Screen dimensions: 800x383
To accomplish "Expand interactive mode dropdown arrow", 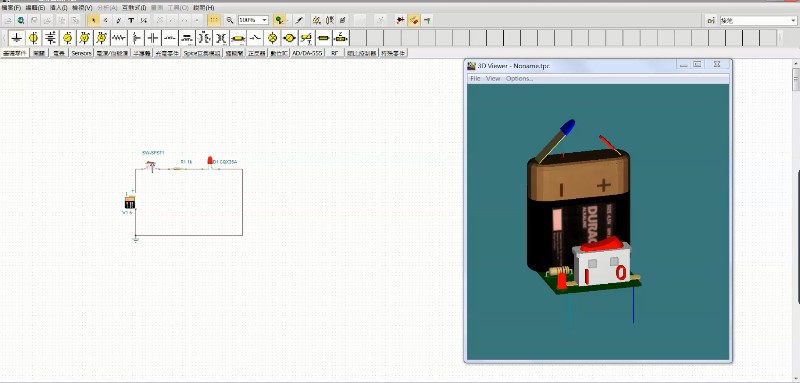I will pos(287,20).
